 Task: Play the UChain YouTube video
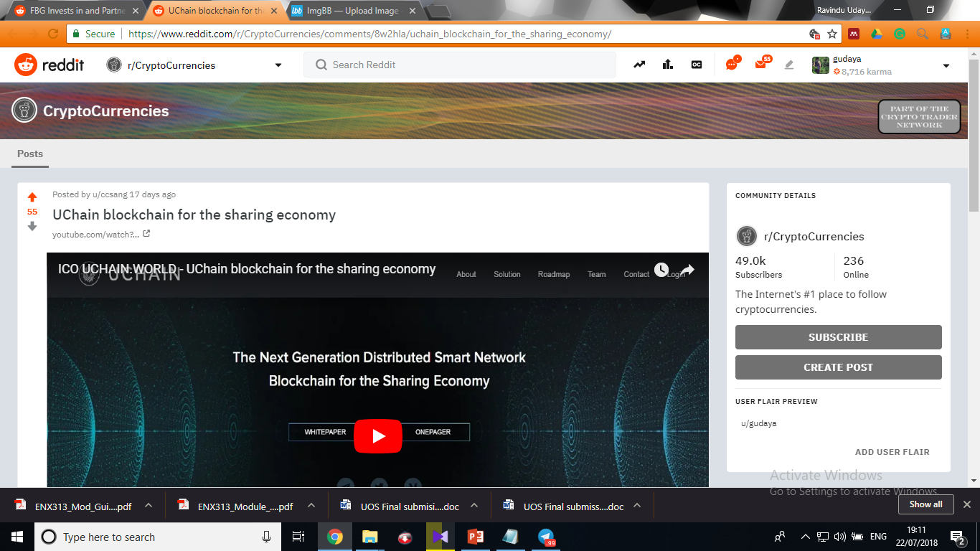[377, 435]
